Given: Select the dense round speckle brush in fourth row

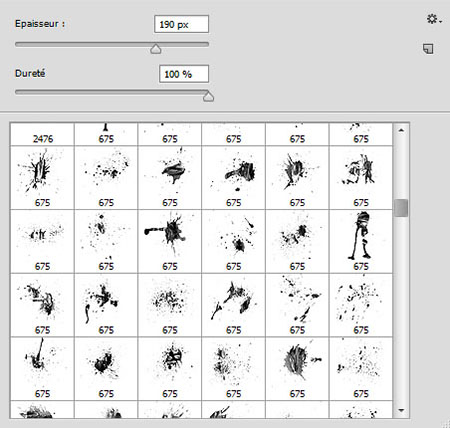Looking at the screenshot, I should point(169,305).
